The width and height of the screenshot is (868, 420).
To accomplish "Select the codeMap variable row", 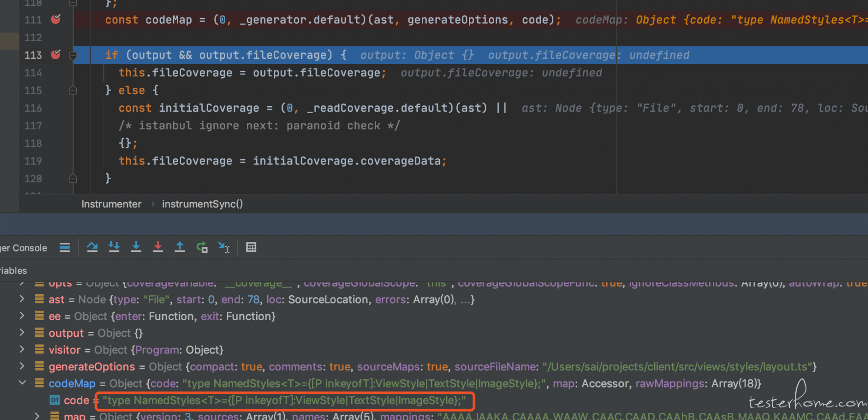I will pos(434,383).
